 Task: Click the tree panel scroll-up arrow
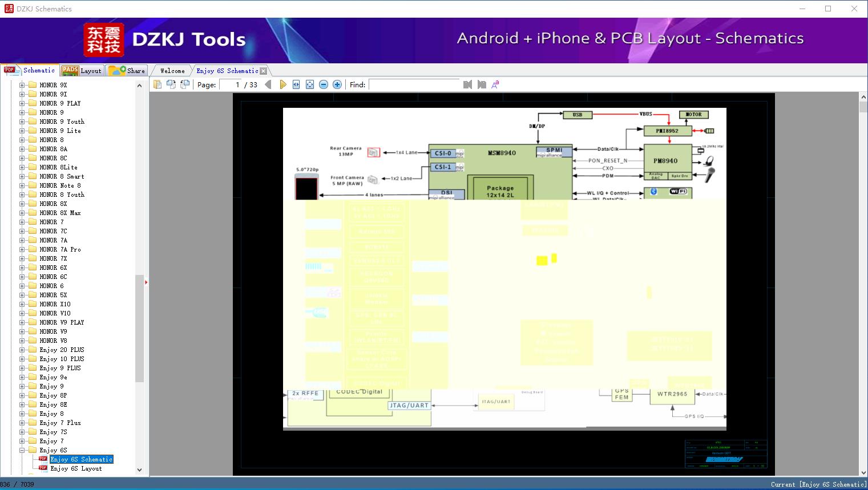tap(139, 86)
